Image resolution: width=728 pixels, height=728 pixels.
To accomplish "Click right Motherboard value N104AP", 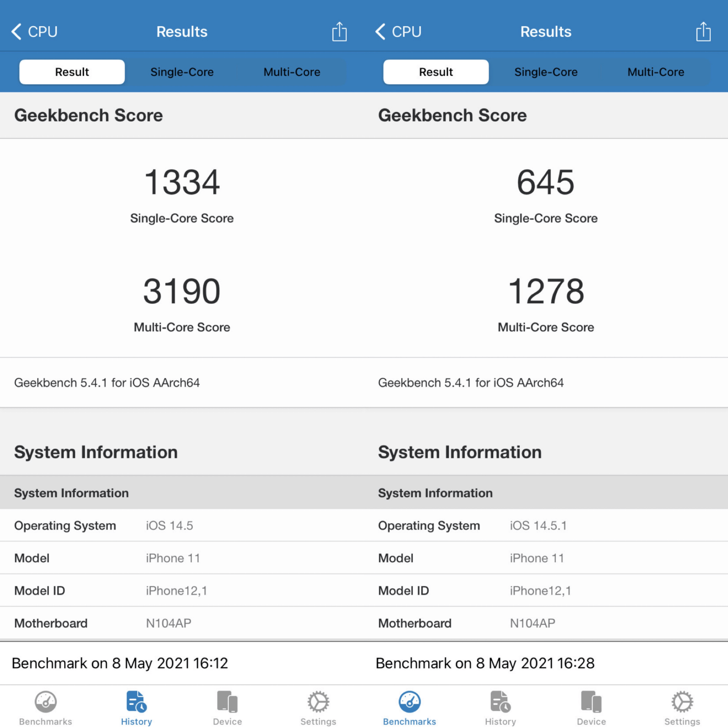I will click(x=533, y=623).
